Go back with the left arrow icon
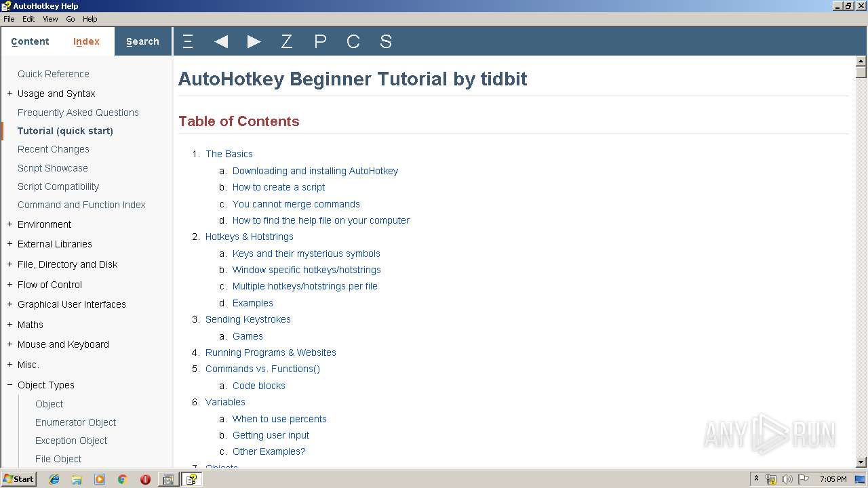This screenshot has height=488, width=868. click(x=221, y=41)
